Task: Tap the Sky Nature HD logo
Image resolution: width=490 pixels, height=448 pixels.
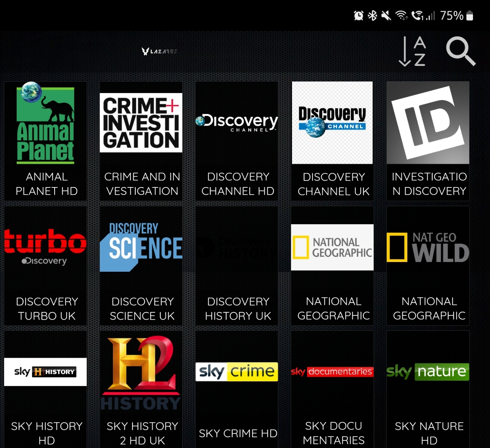Action: pyautogui.click(x=428, y=372)
